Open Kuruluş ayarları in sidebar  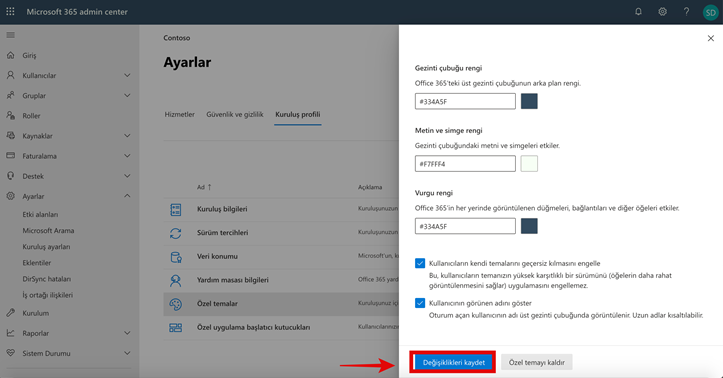tap(46, 247)
